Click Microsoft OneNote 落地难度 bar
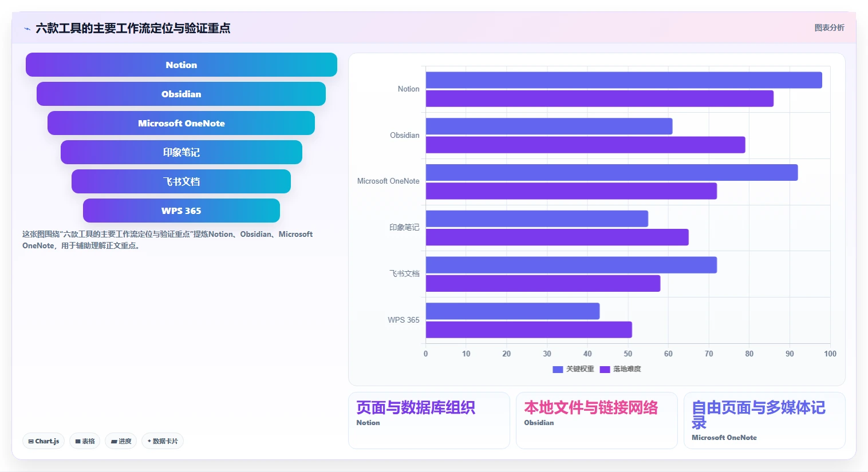 point(571,191)
